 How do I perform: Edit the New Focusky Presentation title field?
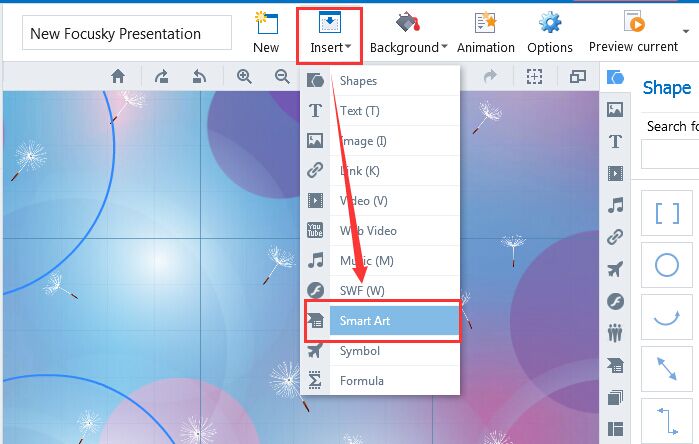coord(127,33)
